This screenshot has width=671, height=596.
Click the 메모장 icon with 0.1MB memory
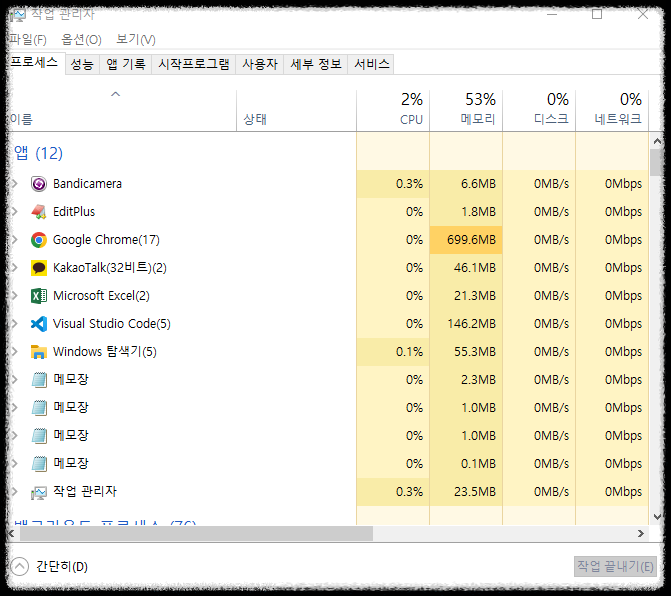(x=39, y=463)
